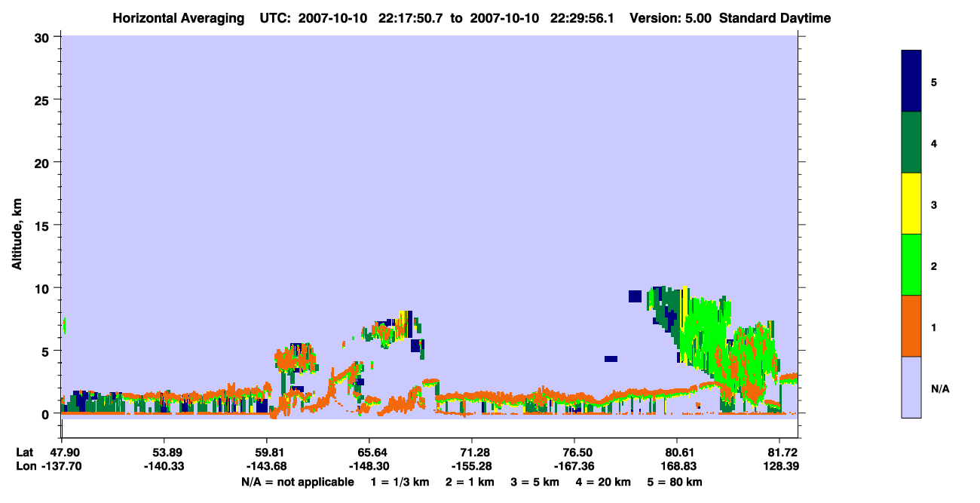
Task: Click the yellow colorbar segment for level 3
Action: click(x=911, y=204)
